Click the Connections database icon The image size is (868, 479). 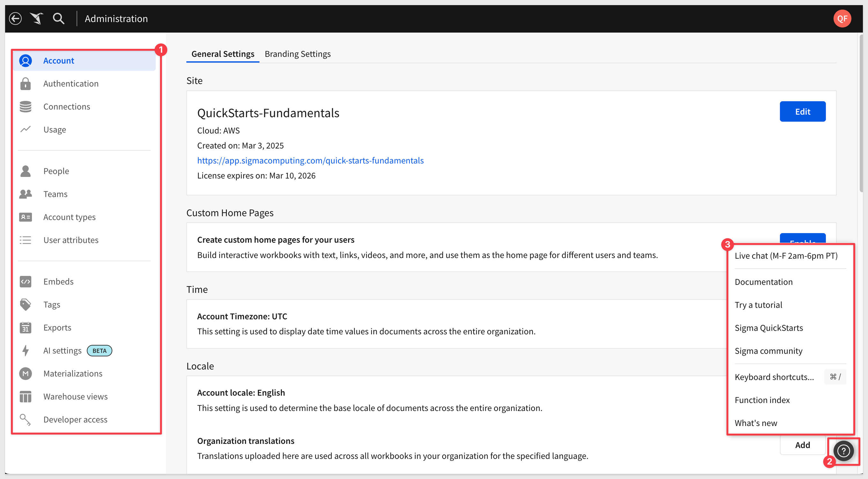(26, 107)
